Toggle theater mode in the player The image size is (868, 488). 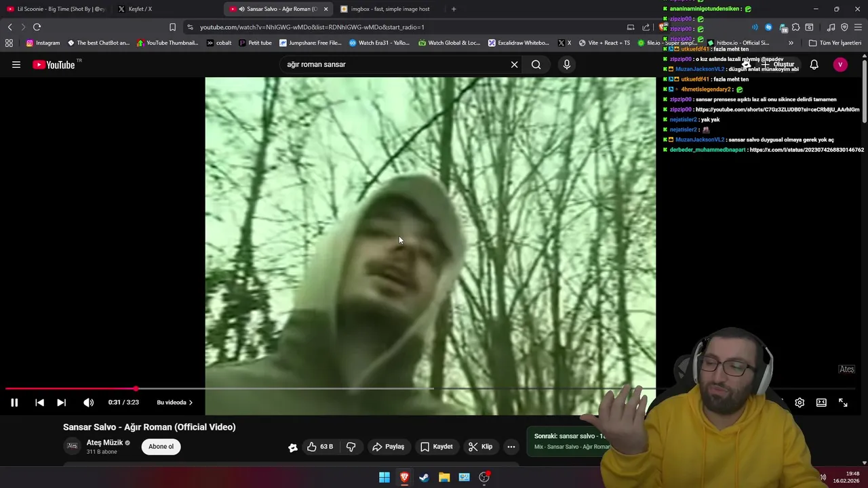tap(821, 403)
